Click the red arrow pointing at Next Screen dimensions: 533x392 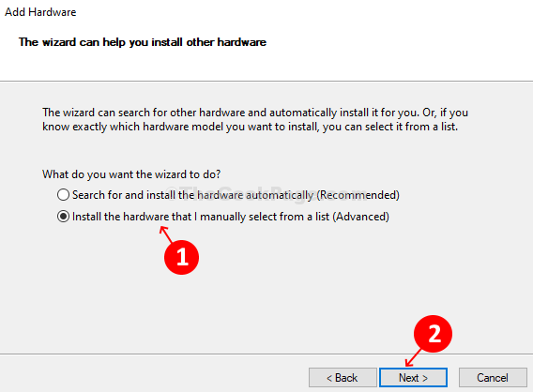click(x=413, y=358)
